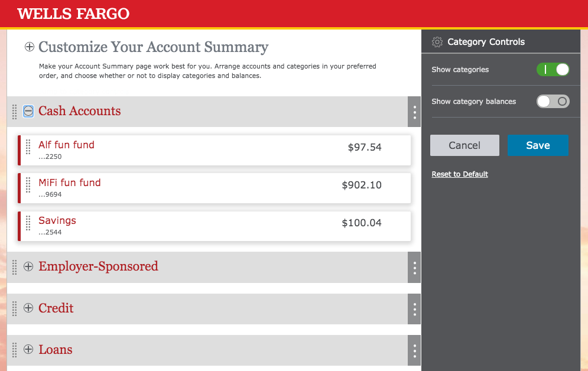Click the Alf fun fund drag handle
The width and height of the screenshot is (588, 371).
pos(28,147)
